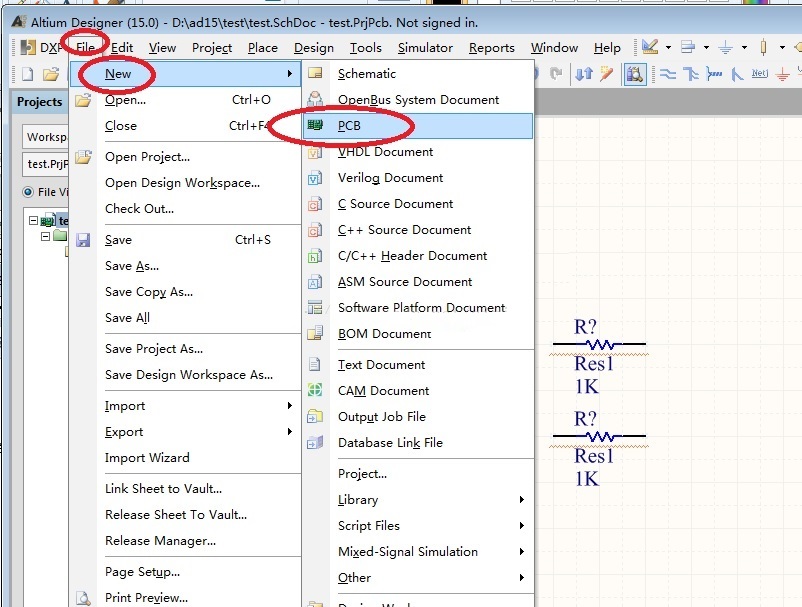Click the Workspace name field
802x607 pixels.
pyautogui.click(x=46, y=137)
